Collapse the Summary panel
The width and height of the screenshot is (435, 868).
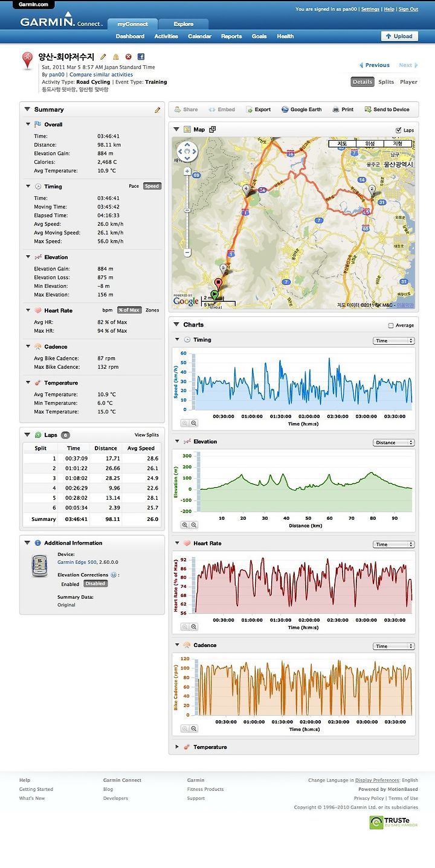point(27,109)
